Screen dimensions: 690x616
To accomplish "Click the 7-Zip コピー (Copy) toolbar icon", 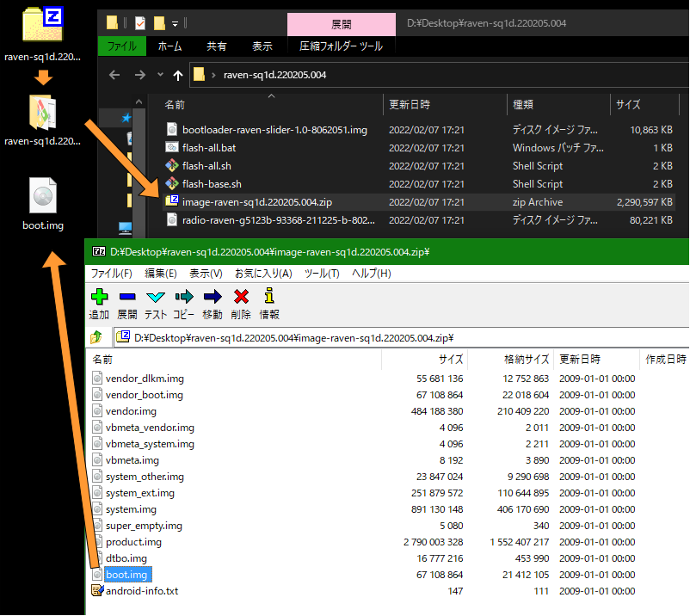I will 184,297.
